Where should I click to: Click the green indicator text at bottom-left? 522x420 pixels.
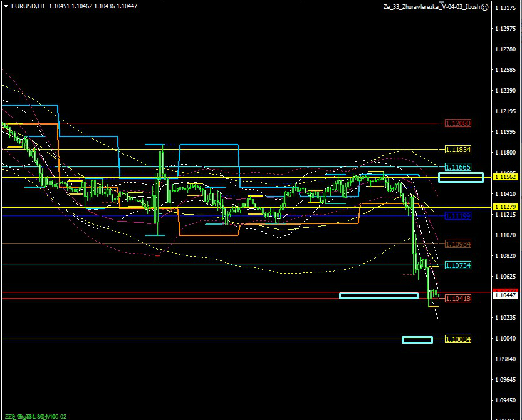(x=34, y=416)
